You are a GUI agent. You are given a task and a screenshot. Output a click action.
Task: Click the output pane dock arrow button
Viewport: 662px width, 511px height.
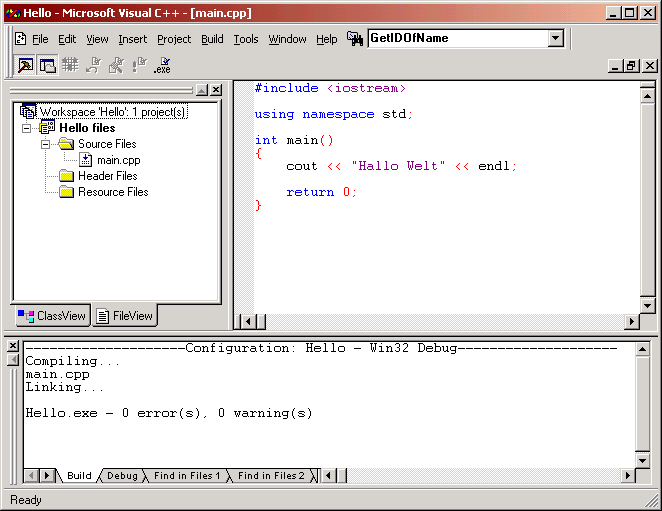pos(13,360)
